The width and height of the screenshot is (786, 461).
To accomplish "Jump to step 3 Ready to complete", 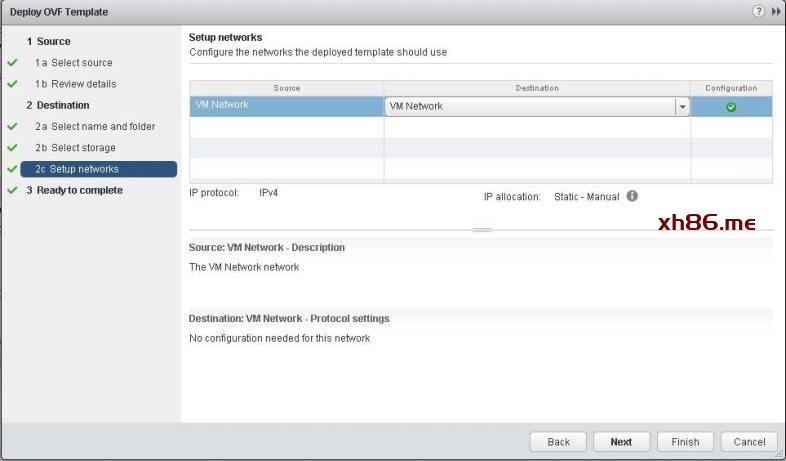I will tap(79, 190).
